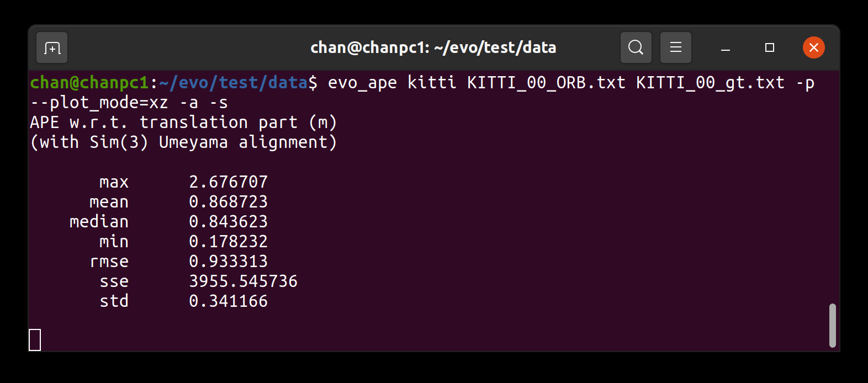Click the rmse value 0.933313
The width and height of the screenshot is (868, 383).
coord(228,262)
